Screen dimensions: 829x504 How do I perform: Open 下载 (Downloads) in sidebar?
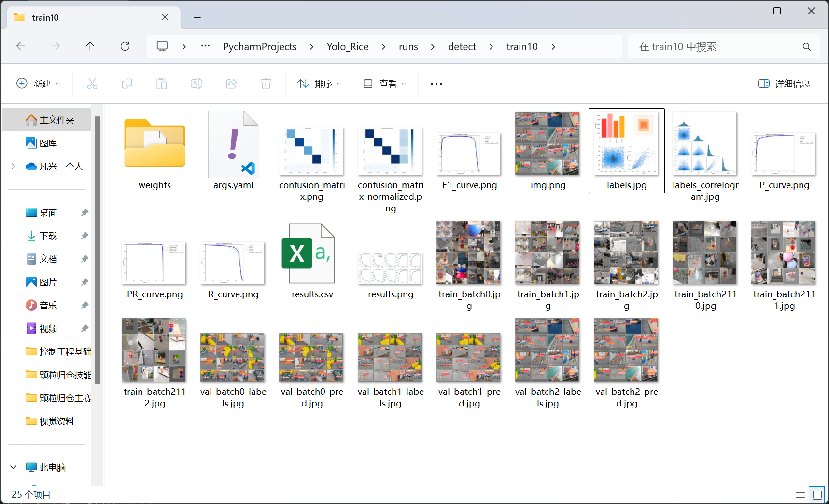(46, 236)
